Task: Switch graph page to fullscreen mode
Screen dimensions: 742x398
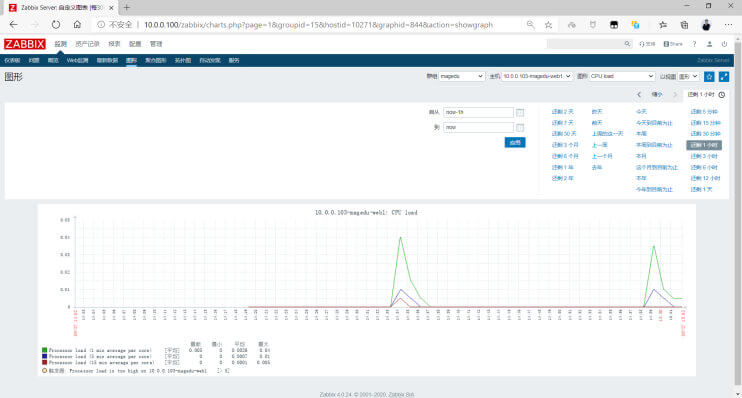Action: point(724,76)
